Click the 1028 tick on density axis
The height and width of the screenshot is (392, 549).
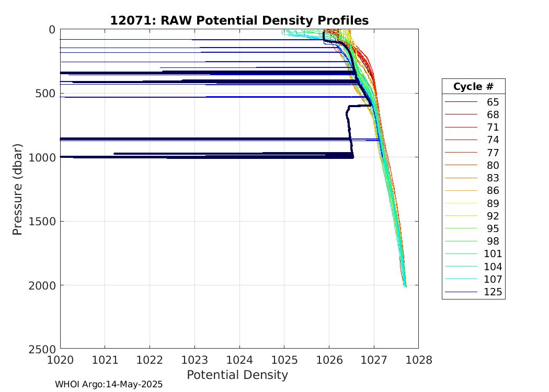point(418,360)
